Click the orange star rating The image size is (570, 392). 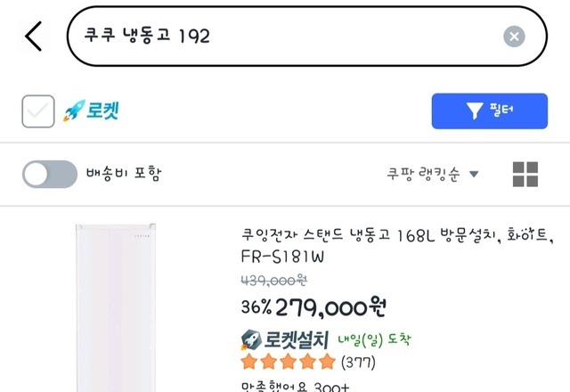point(289,363)
